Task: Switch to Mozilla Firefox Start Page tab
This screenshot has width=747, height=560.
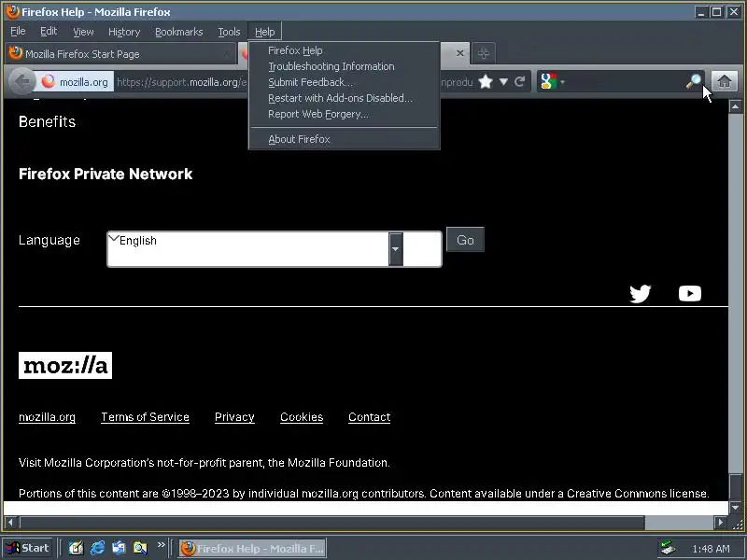Action: point(121,53)
